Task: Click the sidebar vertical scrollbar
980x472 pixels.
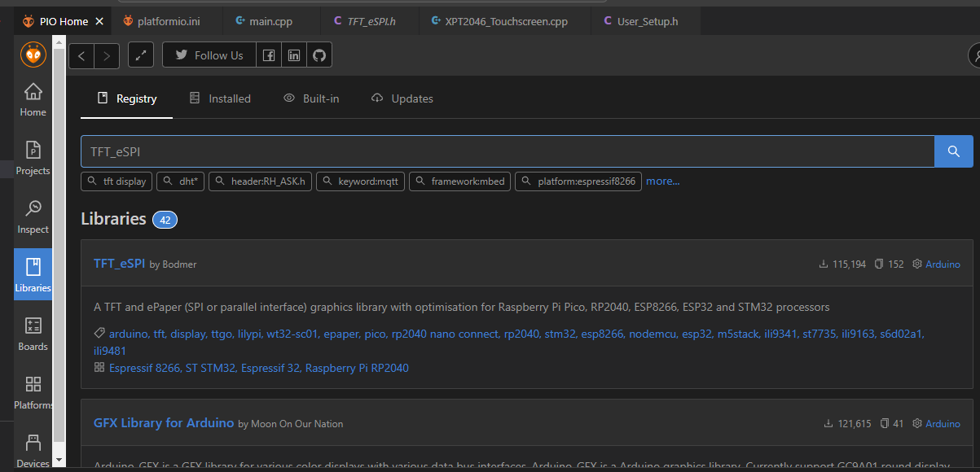Action: click(59, 244)
